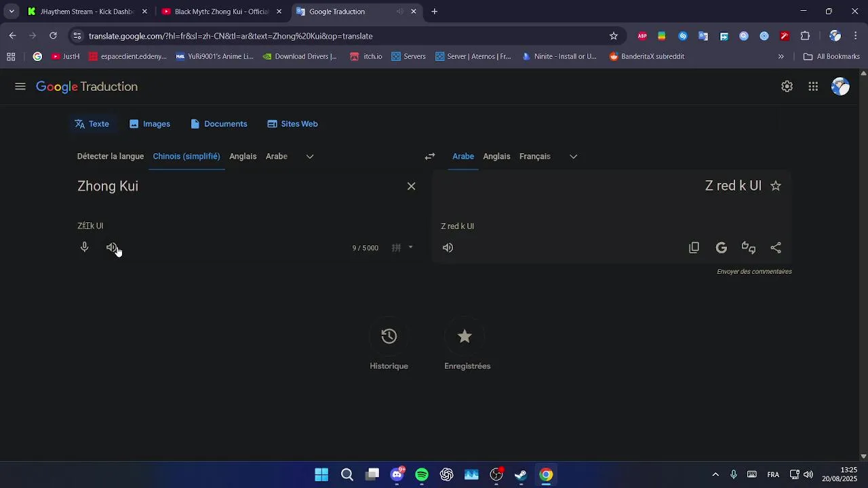Open the clock showing 13:25
868x488 pixels.
[840, 474]
